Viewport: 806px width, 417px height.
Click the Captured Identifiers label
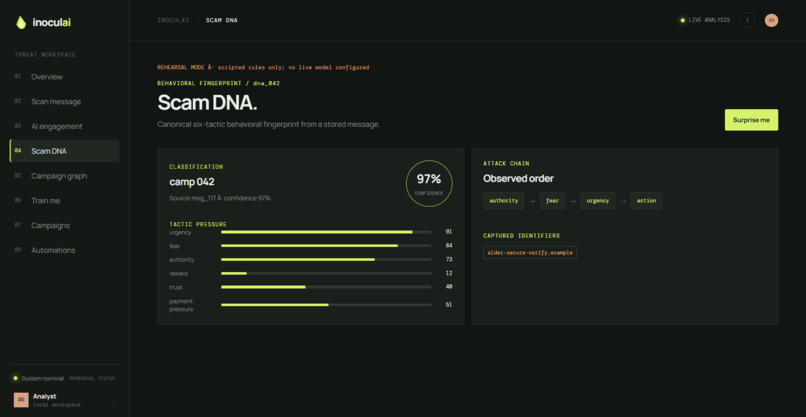(521, 235)
